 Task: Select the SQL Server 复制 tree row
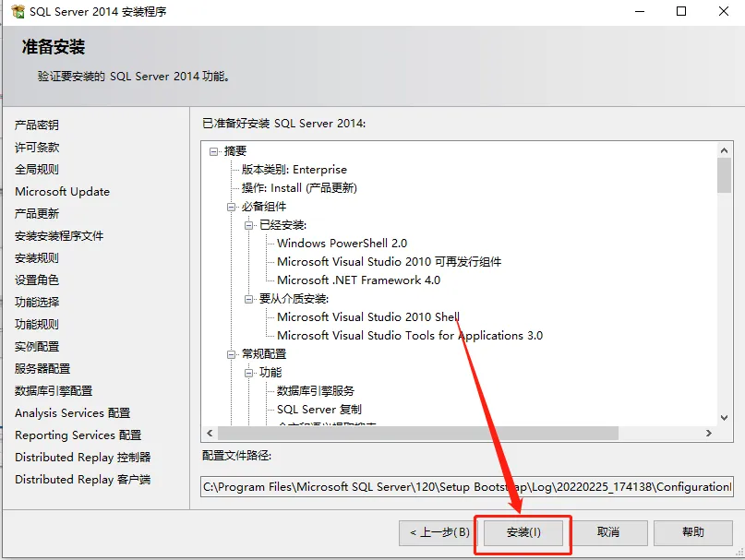pyautogui.click(x=319, y=410)
